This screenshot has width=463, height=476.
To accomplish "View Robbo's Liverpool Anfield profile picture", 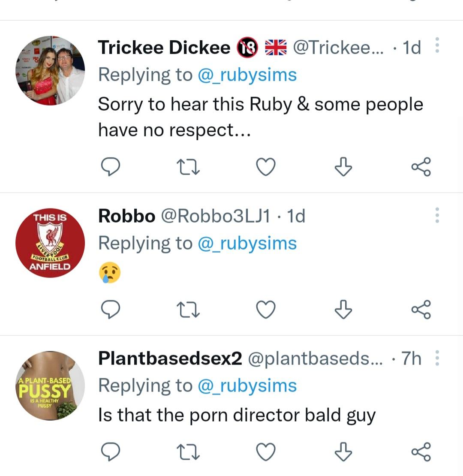I will (x=50, y=243).
